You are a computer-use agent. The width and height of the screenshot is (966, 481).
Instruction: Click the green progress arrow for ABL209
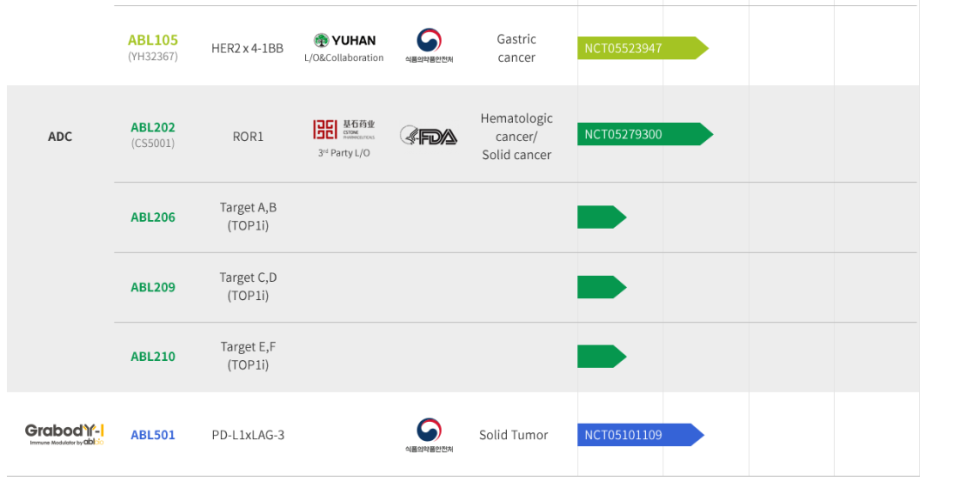point(601,287)
